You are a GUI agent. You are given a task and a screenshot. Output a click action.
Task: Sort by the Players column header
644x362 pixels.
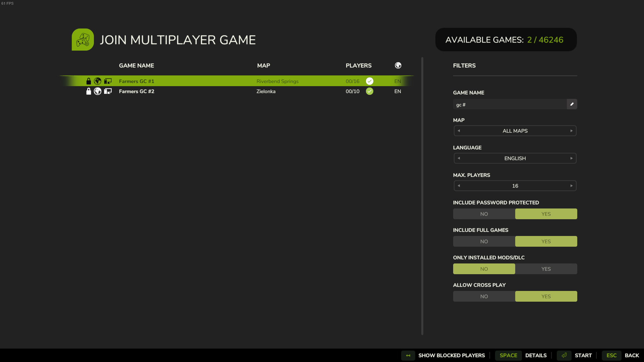point(358,65)
